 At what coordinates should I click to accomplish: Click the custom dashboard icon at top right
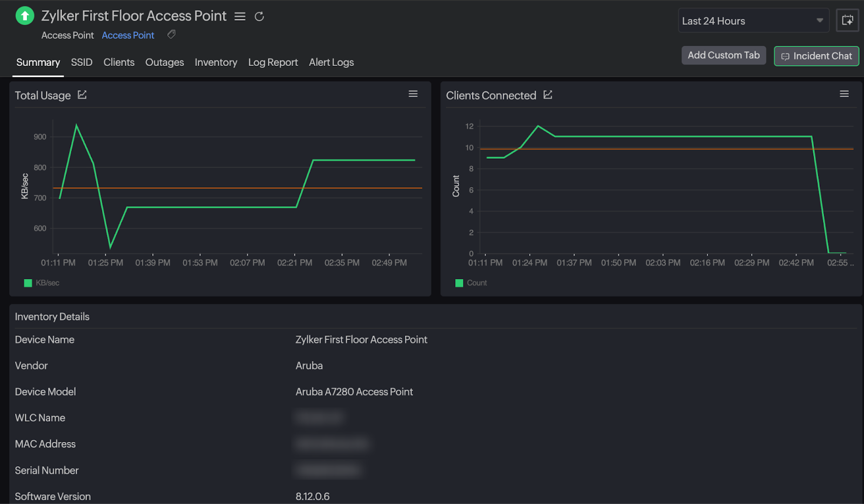(x=847, y=20)
